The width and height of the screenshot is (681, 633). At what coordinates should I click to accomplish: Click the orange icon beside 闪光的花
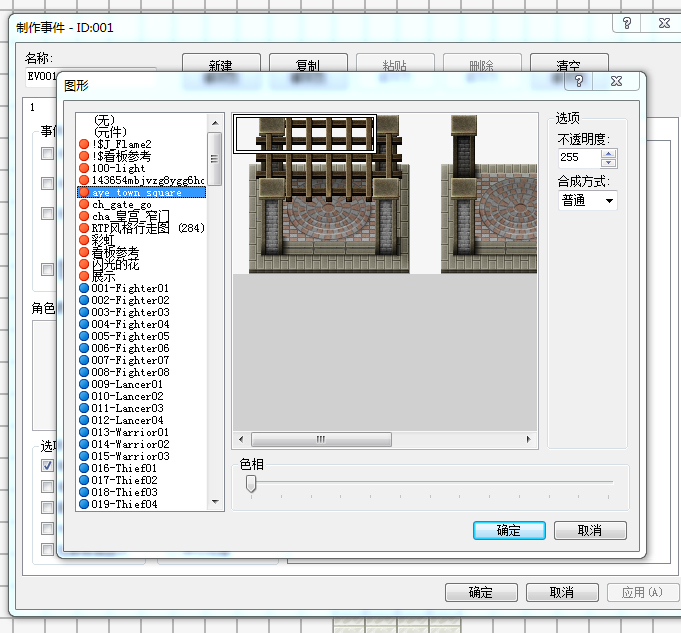(84, 264)
